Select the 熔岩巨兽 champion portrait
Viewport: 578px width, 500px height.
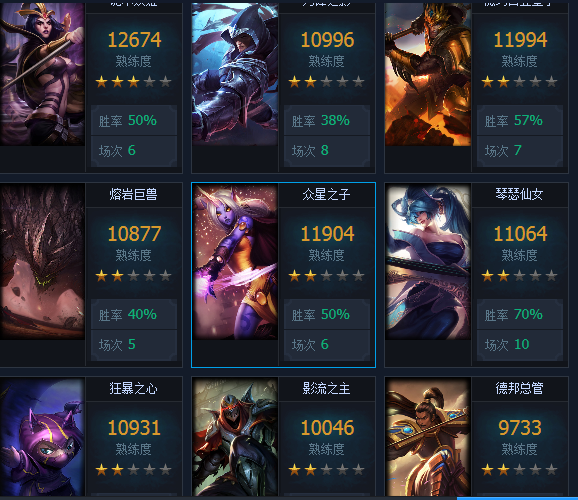click(42, 261)
